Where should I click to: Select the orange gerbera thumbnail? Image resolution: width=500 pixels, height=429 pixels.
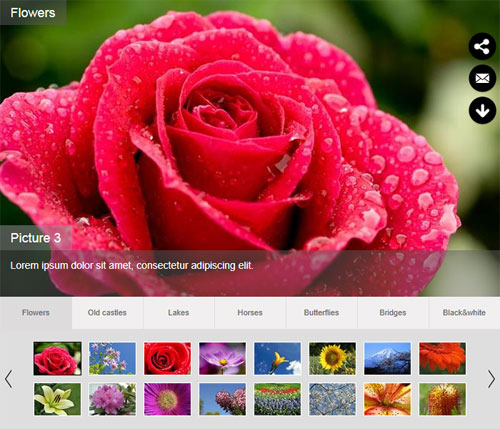coord(442,358)
